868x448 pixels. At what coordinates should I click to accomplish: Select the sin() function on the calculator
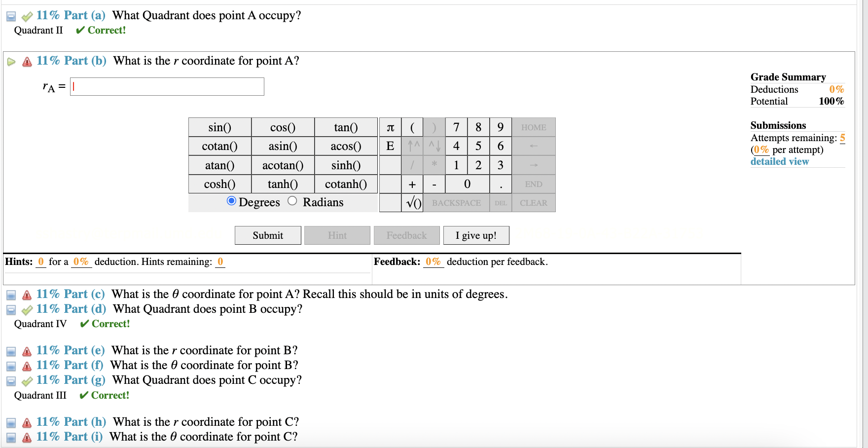click(219, 127)
